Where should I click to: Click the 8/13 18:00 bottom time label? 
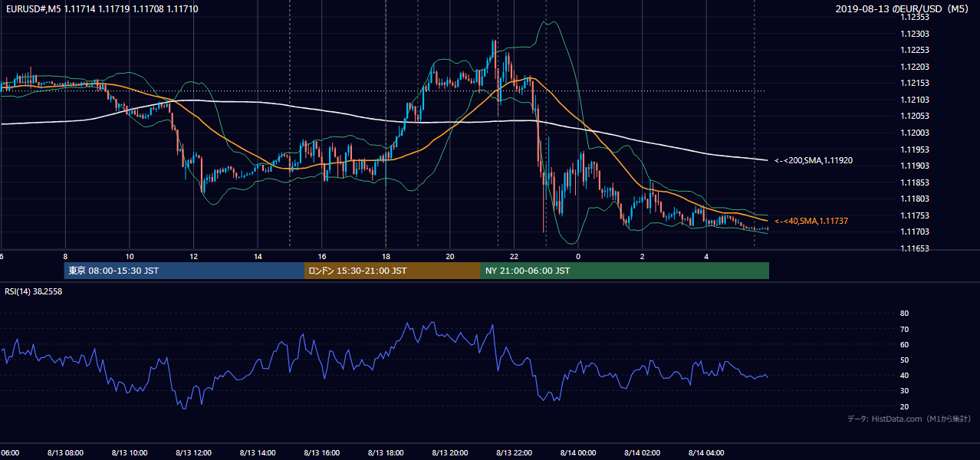pyautogui.click(x=386, y=453)
